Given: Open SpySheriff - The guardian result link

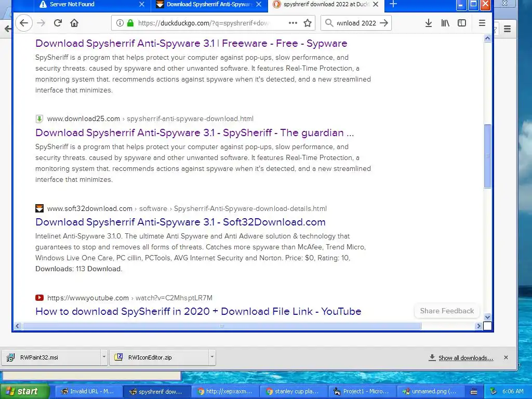Looking at the screenshot, I should click(194, 132).
